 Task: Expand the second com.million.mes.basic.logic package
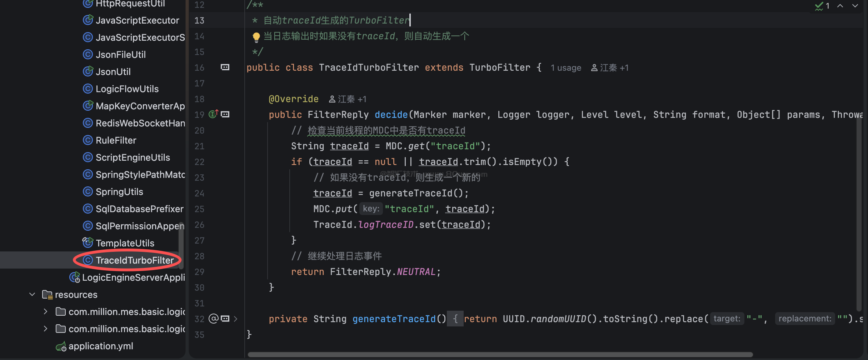45,329
